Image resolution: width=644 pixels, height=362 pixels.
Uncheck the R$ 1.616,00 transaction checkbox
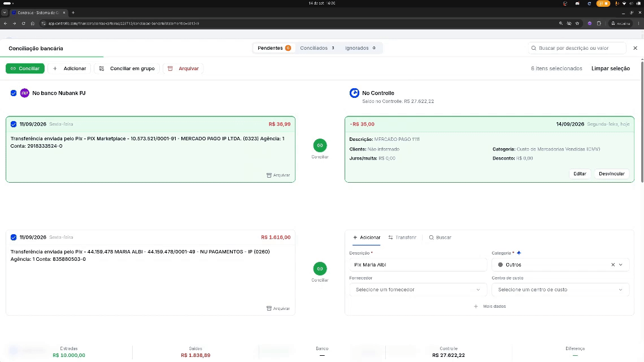pyautogui.click(x=14, y=238)
